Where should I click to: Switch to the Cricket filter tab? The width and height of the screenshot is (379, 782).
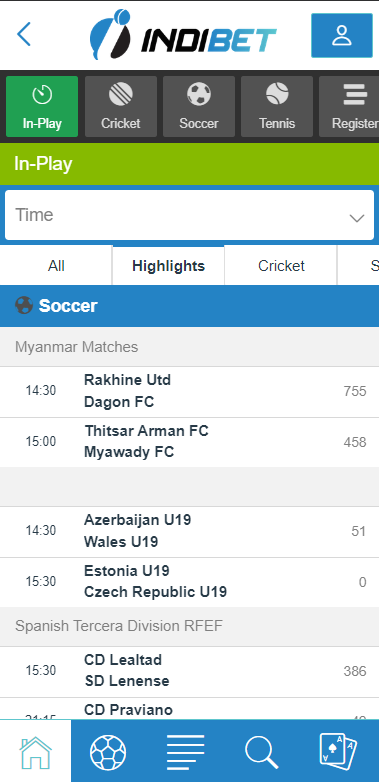coord(281,266)
